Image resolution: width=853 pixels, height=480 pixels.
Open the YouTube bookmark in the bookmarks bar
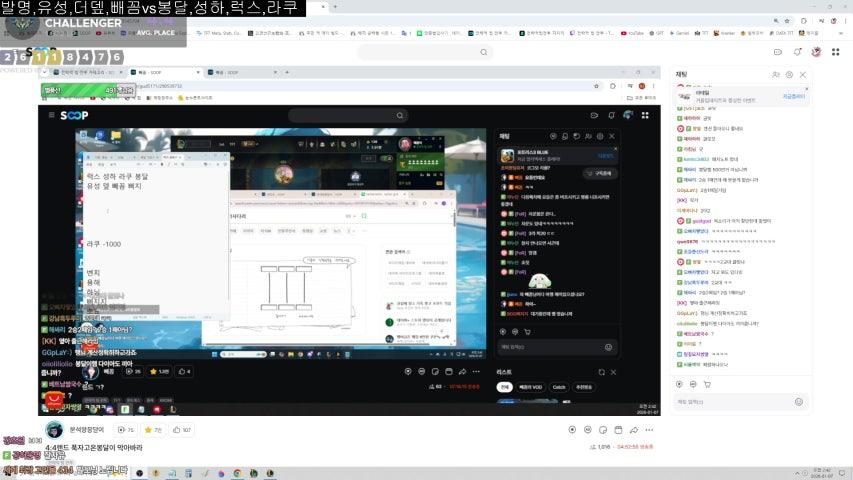(632, 33)
